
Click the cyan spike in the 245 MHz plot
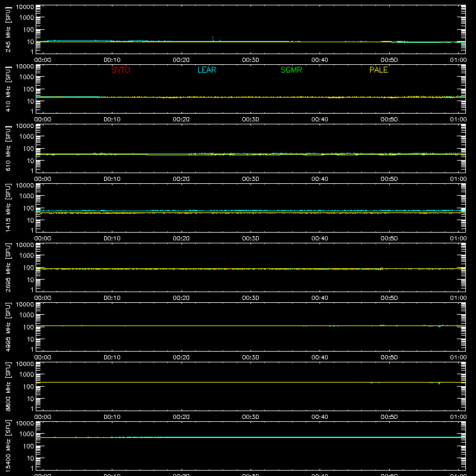(212, 39)
